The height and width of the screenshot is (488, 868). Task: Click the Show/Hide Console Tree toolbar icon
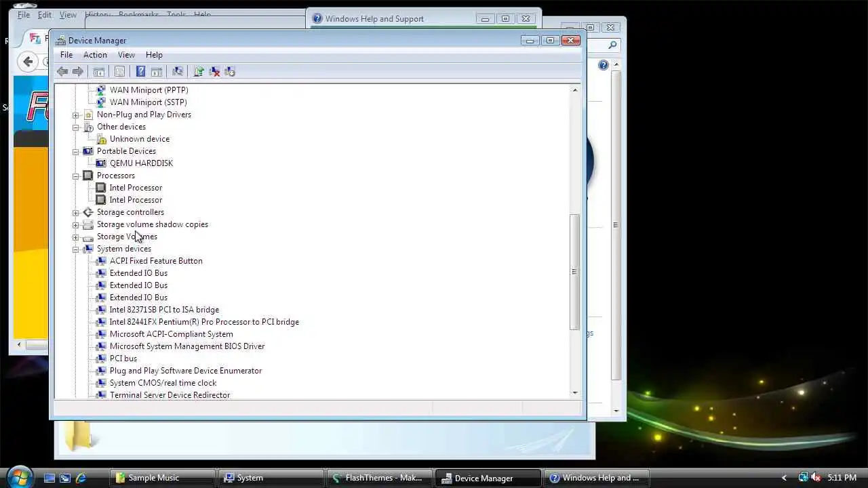point(99,71)
